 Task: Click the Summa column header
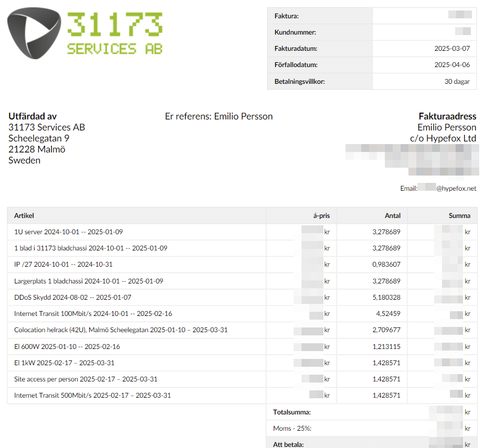459,215
